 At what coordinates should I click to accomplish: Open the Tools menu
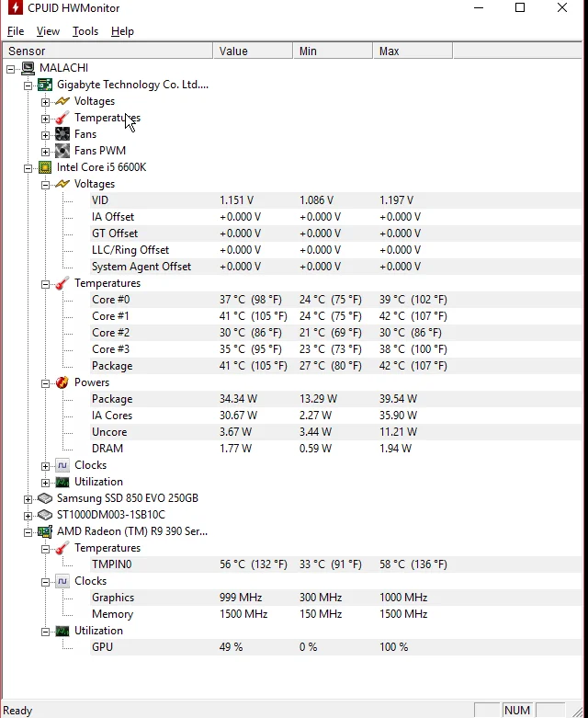(x=85, y=31)
